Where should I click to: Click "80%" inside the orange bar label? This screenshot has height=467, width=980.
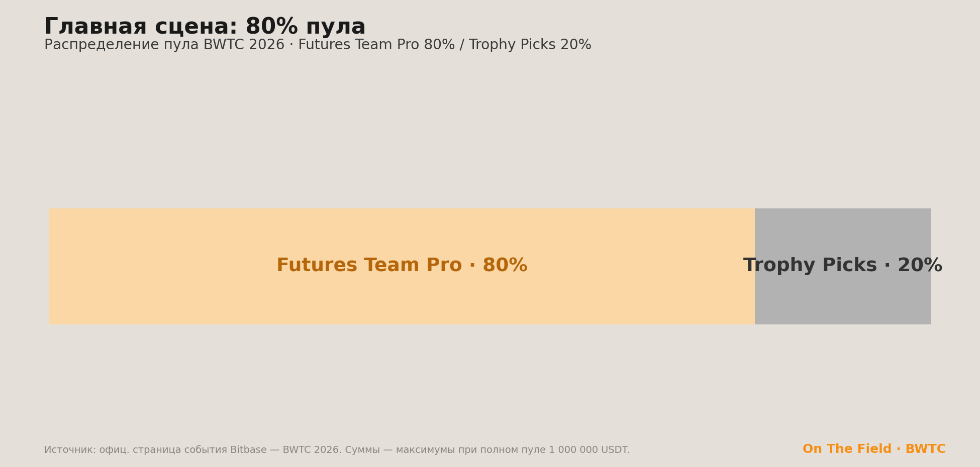point(505,266)
